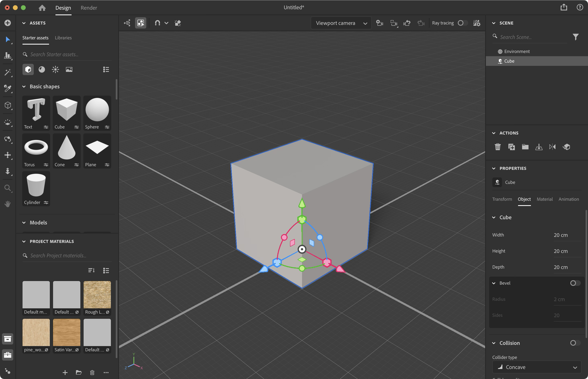Collapse the Basic shapes section
The image size is (588, 379).
pos(24,87)
